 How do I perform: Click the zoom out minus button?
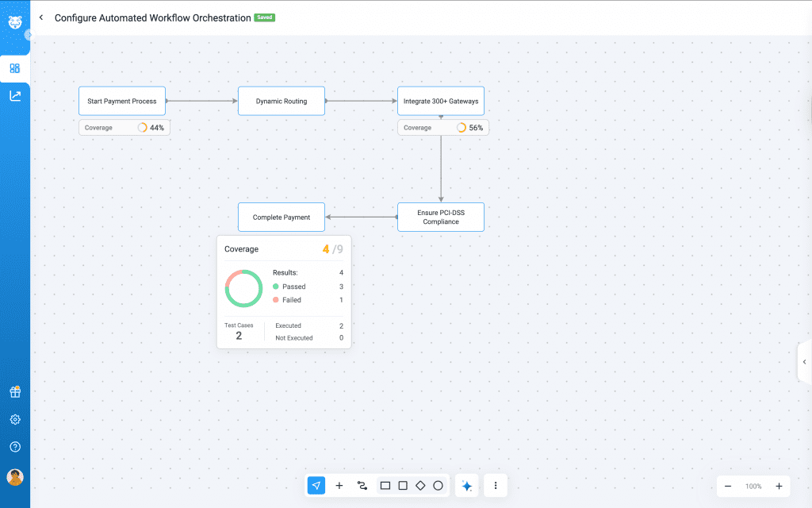coord(728,486)
